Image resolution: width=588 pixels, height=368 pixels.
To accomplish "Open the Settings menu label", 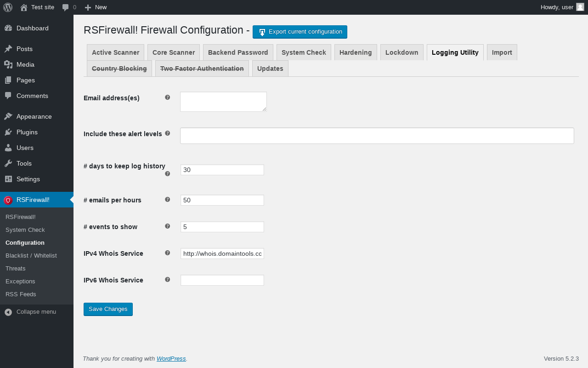I will pos(28,179).
